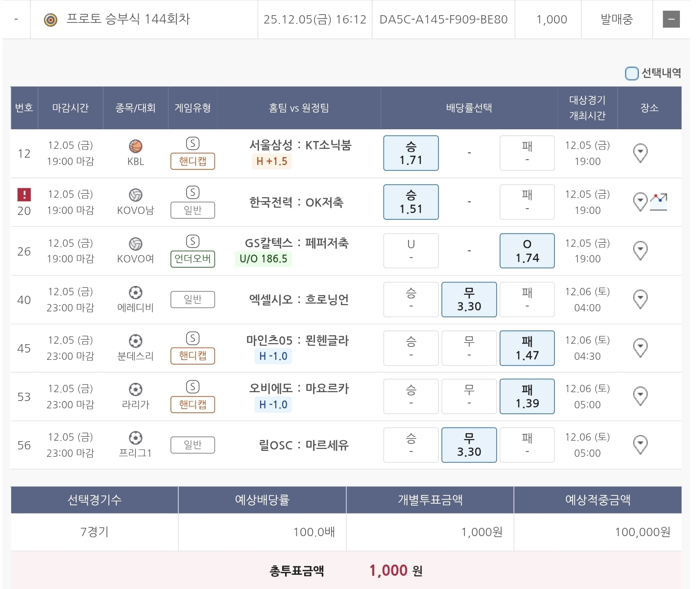
Task: Click the 마감시간 column header
Action: pyautogui.click(x=71, y=108)
